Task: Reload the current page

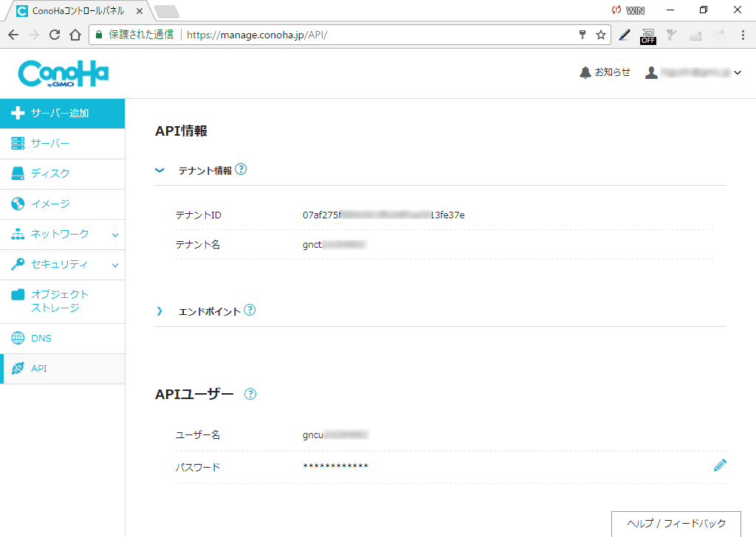Action: point(55,35)
